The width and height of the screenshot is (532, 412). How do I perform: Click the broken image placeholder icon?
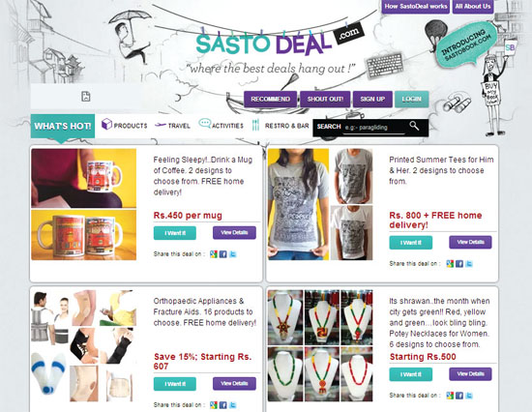point(86,97)
